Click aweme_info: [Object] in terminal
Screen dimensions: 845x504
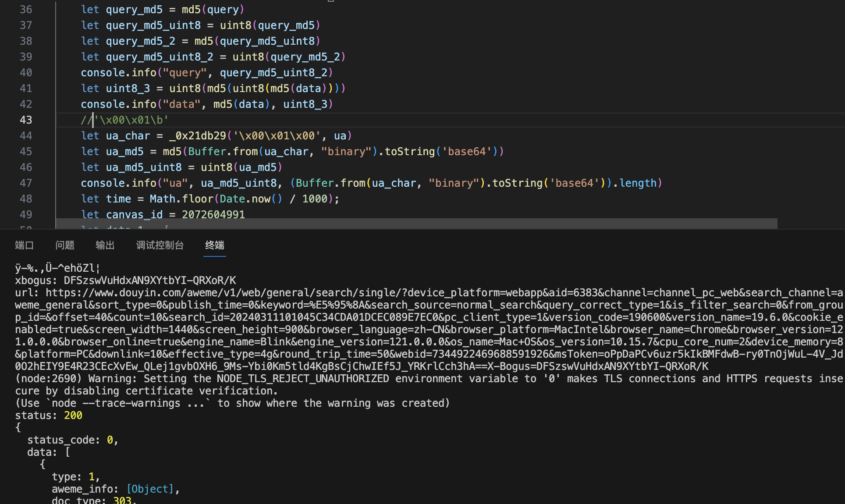[x=115, y=489]
